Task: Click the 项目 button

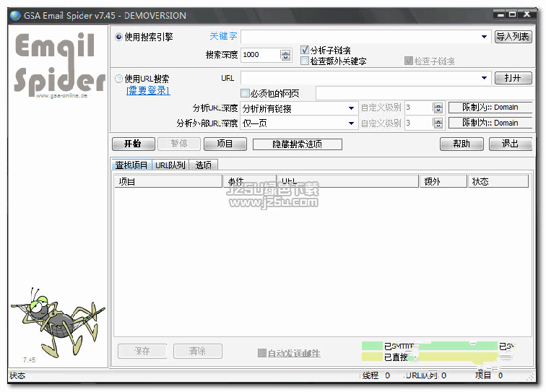Action: pyautogui.click(x=225, y=144)
